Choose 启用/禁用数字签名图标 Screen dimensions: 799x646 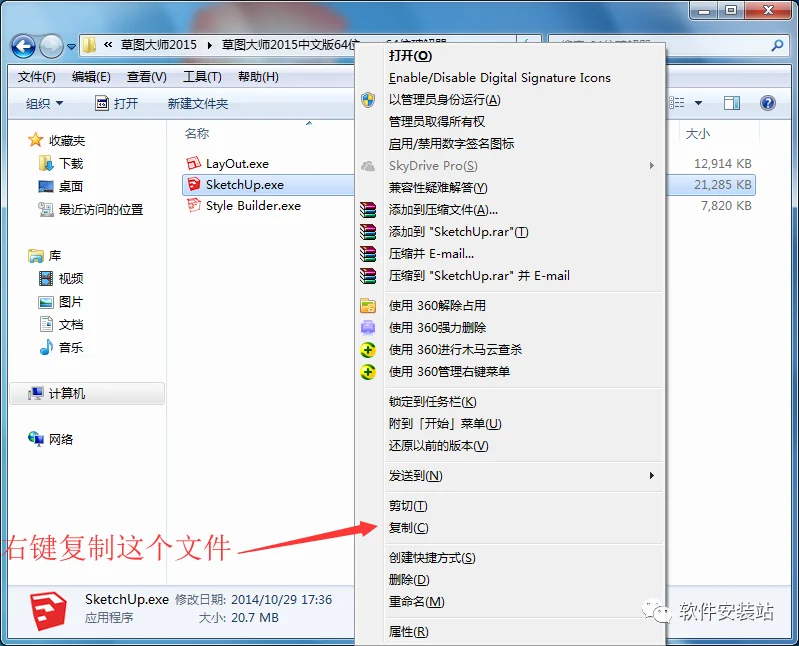[510, 143]
